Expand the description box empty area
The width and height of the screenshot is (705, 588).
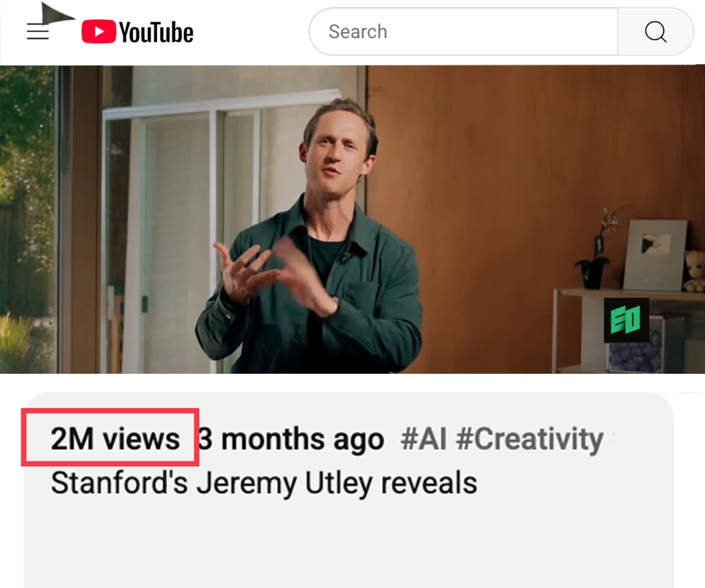click(x=348, y=543)
